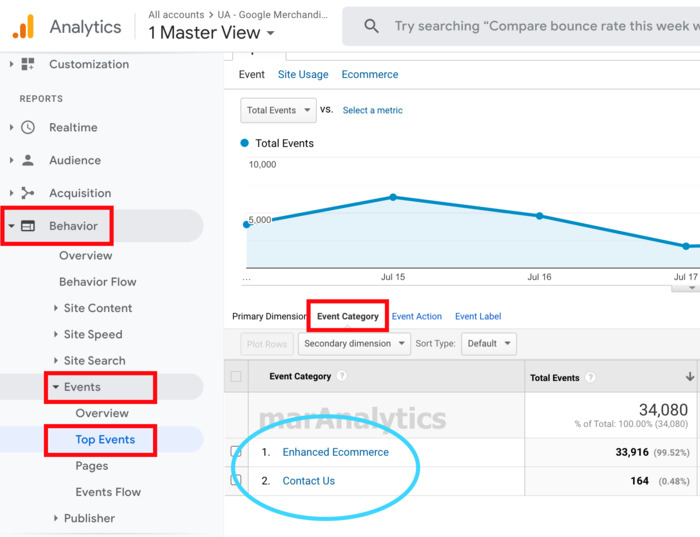Check the Contact Us row checkbox

(236, 480)
